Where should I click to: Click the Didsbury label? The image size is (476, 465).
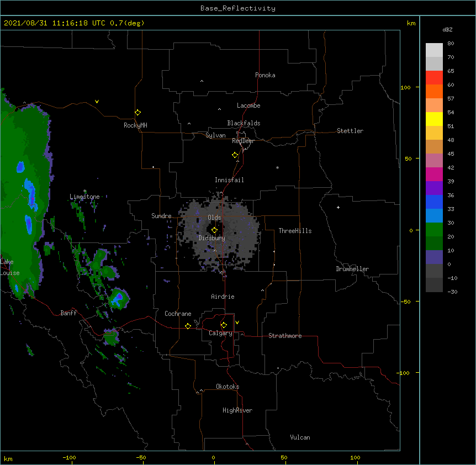click(212, 238)
